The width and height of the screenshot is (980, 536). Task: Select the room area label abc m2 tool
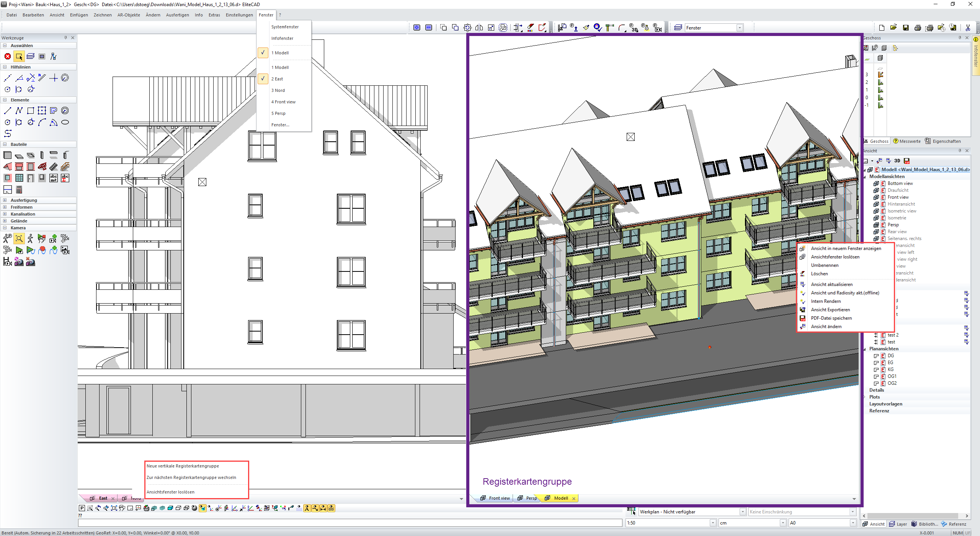click(54, 178)
